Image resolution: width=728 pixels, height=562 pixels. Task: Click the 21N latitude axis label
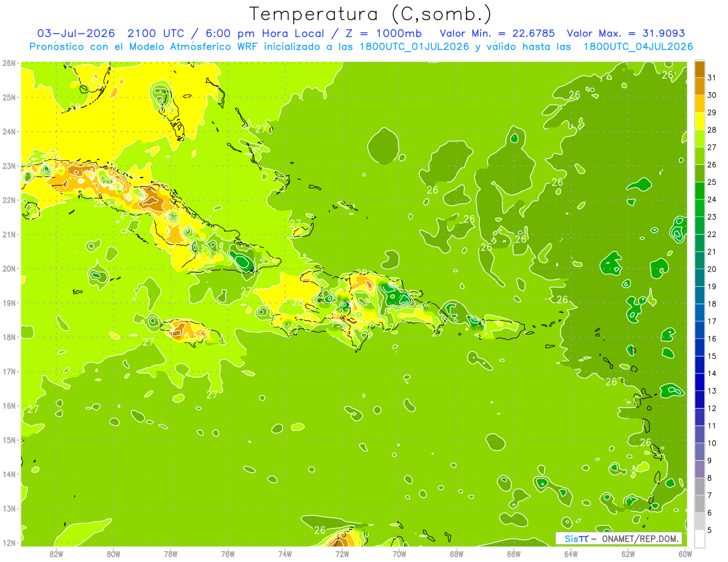[x=8, y=235]
